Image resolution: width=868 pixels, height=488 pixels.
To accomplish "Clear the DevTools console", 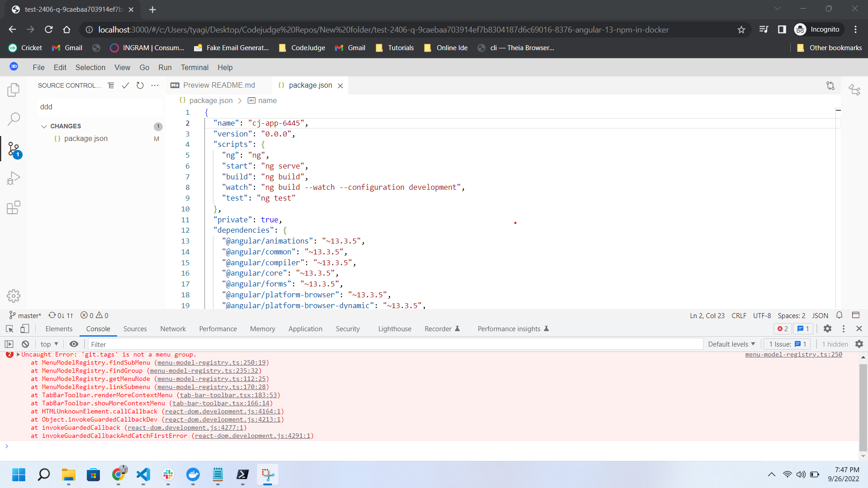I will pyautogui.click(x=25, y=344).
